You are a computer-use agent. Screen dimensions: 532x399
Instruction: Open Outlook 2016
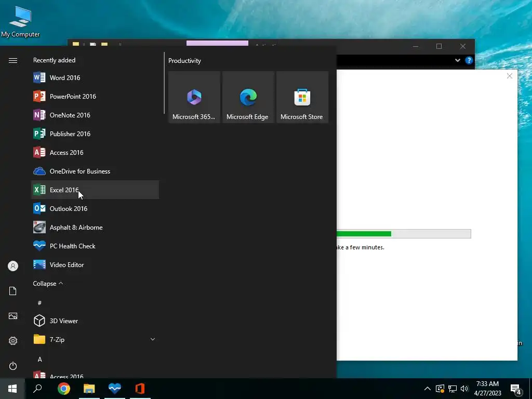[x=95, y=208]
